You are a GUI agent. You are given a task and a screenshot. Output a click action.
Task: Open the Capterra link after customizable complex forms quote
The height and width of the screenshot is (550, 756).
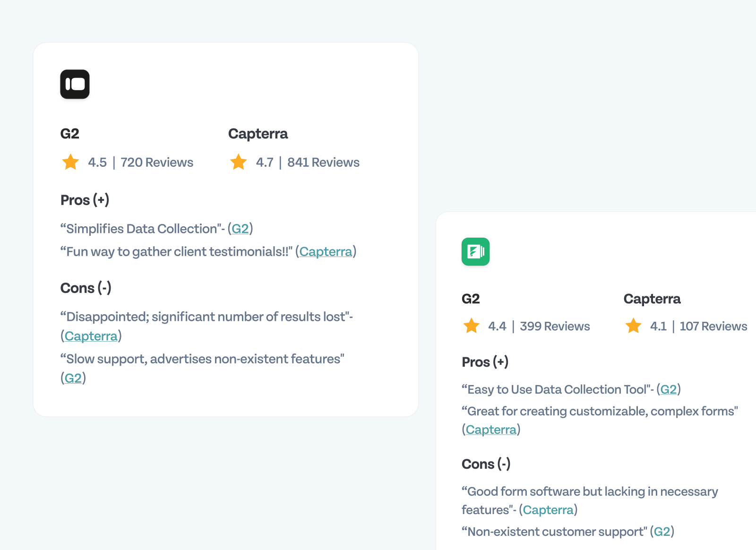(x=491, y=430)
